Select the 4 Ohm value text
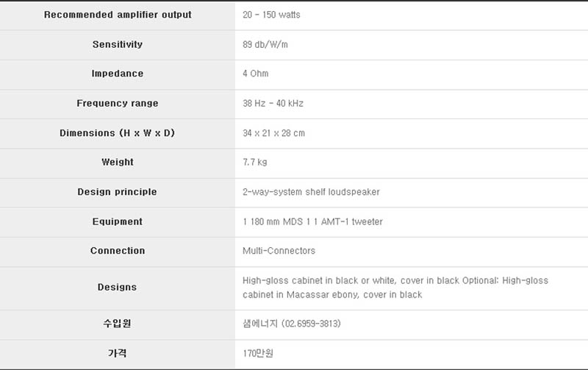 click(255, 74)
